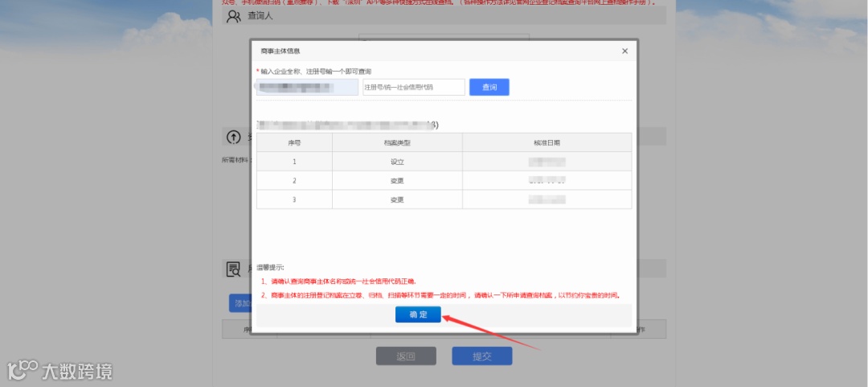Screen dimensions: 868x387
Task: Select 变更 cell in row 3
Action: coord(398,200)
